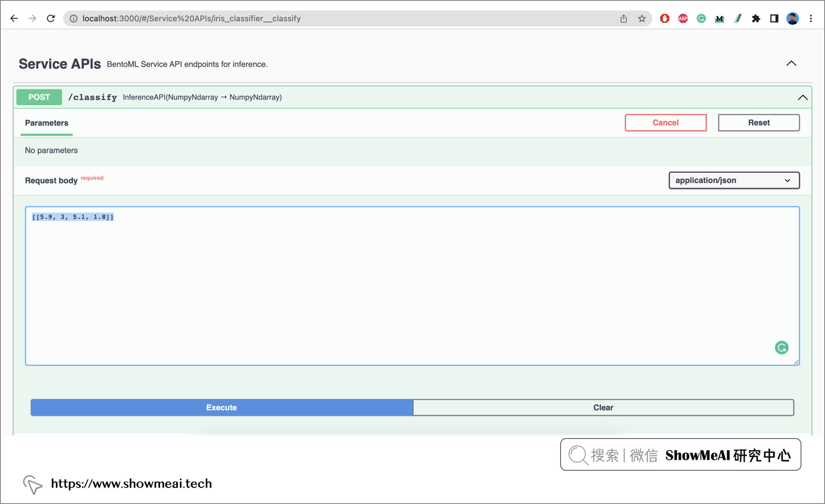
Task: Open the AdBlock Plus extension icon
Action: [x=683, y=18]
